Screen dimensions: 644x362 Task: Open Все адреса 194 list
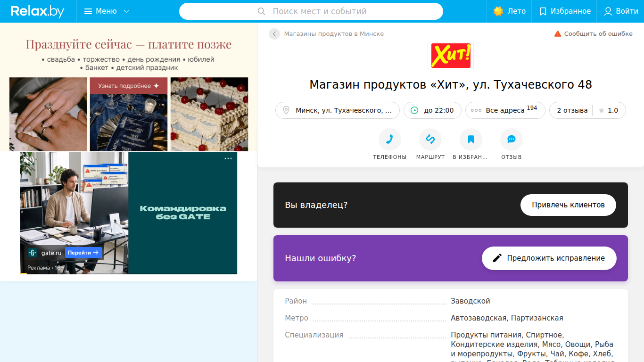(505, 110)
